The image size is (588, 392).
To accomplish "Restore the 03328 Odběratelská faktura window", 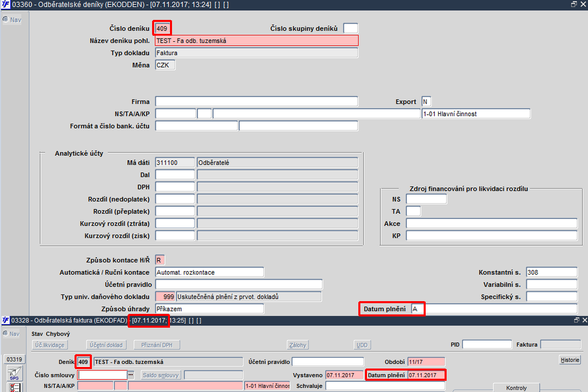I will click(577, 320).
